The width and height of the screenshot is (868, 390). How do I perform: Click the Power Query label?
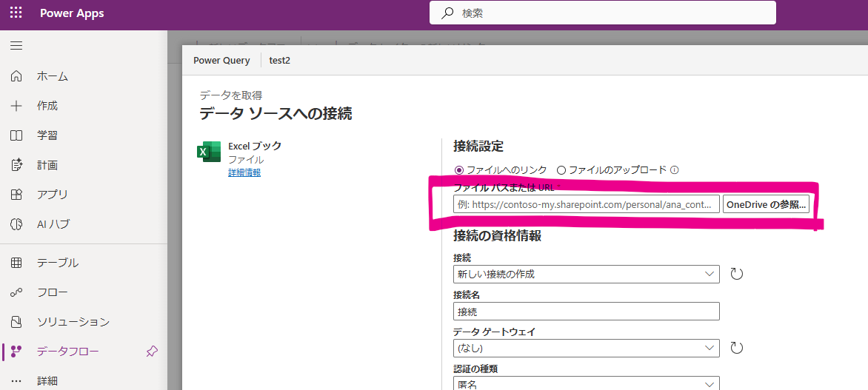pyautogui.click(x=221, y=60)
